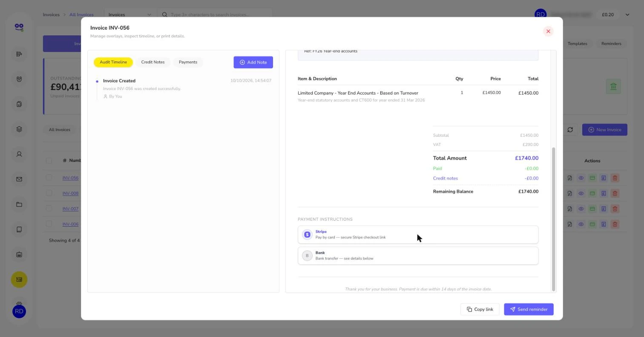Click the Add Note button

click(253, 62)
